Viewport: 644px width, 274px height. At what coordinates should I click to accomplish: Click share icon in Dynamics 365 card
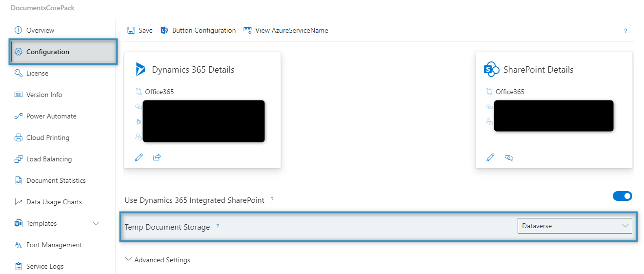click(x=157, y=157)
